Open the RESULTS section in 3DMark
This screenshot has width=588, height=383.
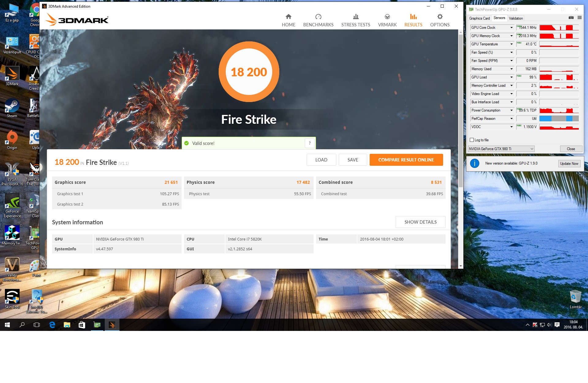click(x=413, y=20)
